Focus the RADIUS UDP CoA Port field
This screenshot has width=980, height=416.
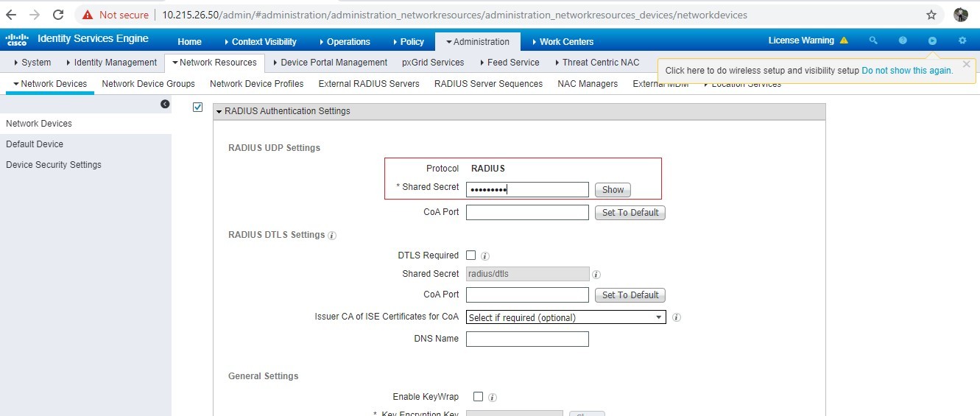coord(527,213)
